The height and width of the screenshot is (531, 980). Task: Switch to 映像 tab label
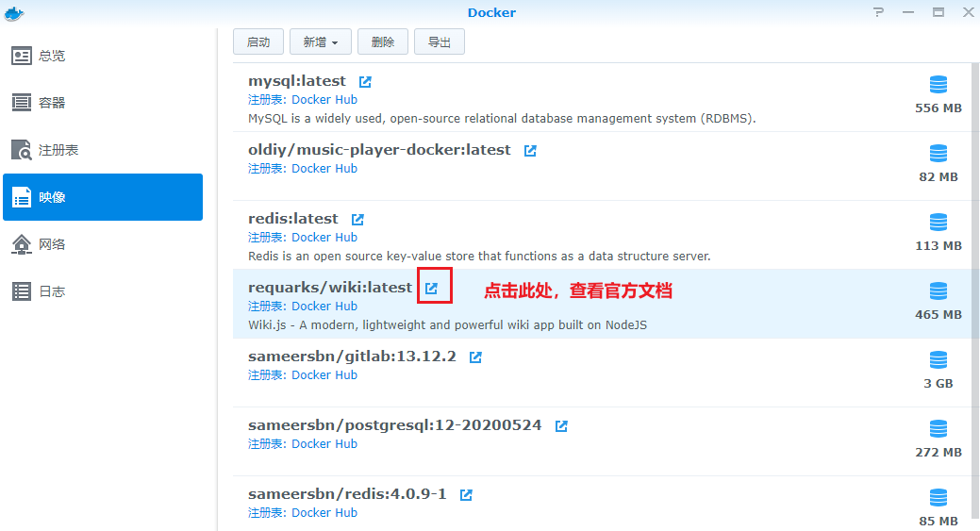52,197
